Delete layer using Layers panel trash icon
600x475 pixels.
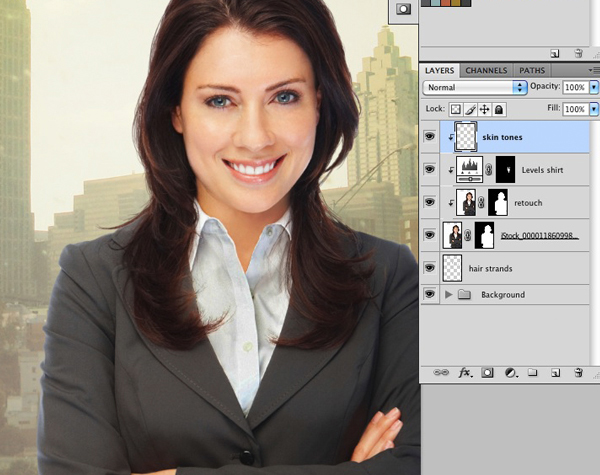(x=578, y=372)
